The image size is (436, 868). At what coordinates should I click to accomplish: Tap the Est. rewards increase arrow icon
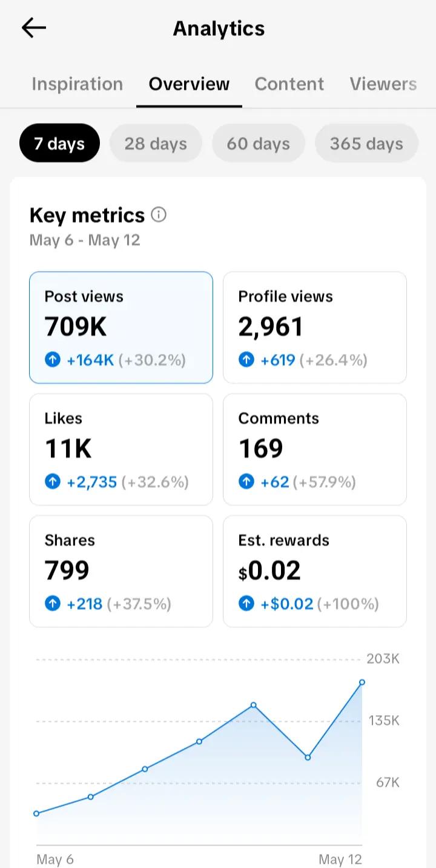(246, 604)
